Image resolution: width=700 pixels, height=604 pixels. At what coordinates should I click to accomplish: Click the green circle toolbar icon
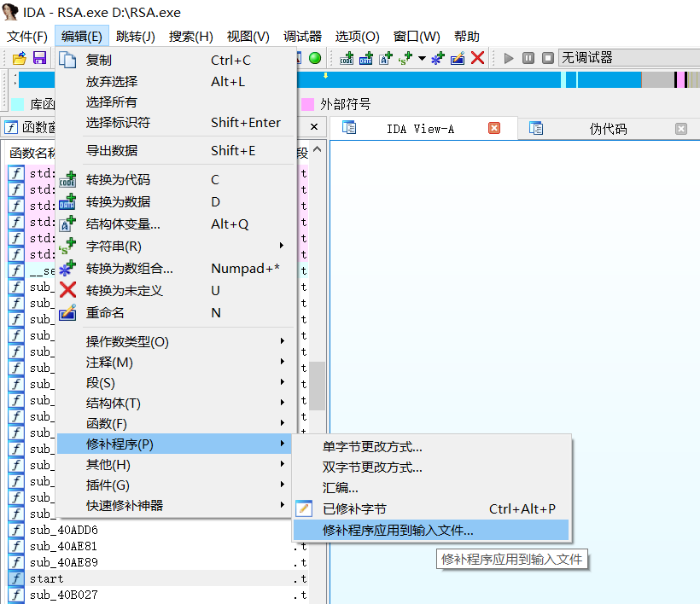[315, 58]
